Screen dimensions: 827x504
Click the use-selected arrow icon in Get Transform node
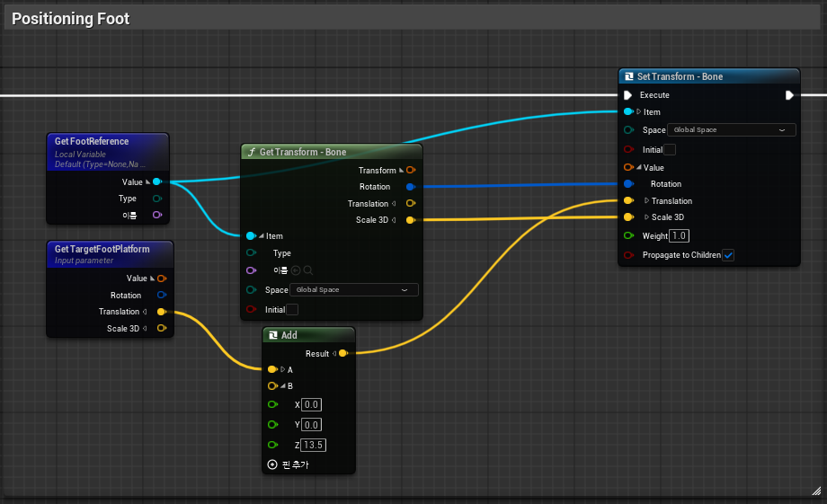(296, 270)
